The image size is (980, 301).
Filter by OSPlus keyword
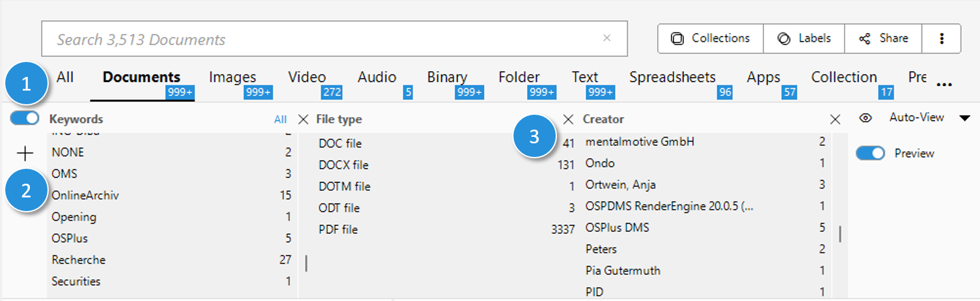point(172,238)
